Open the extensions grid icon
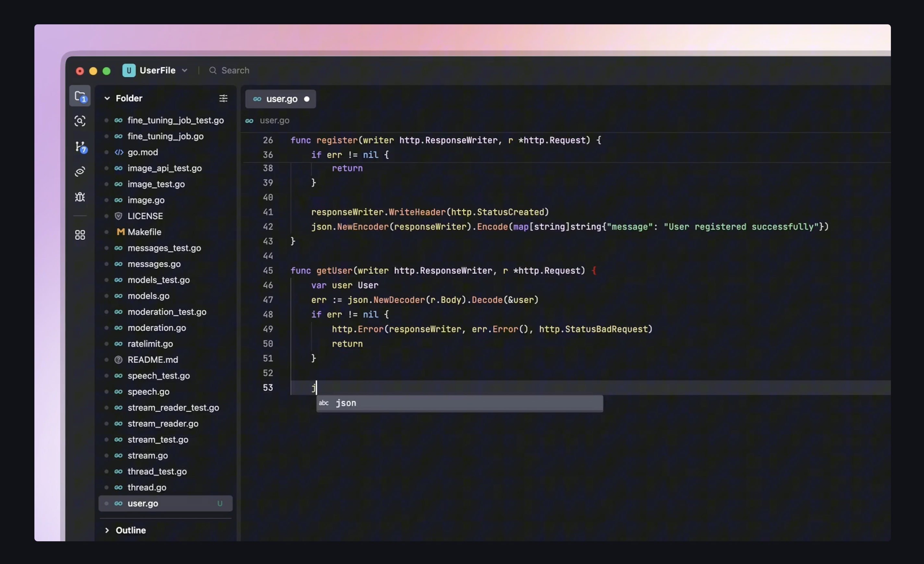 (x=80, y=235)
